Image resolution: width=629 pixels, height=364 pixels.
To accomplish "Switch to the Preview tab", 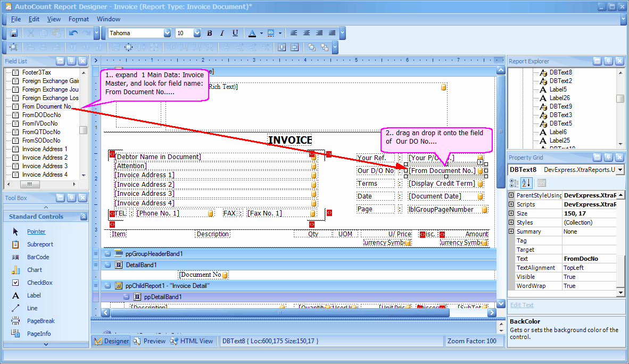I will (149, 341).
